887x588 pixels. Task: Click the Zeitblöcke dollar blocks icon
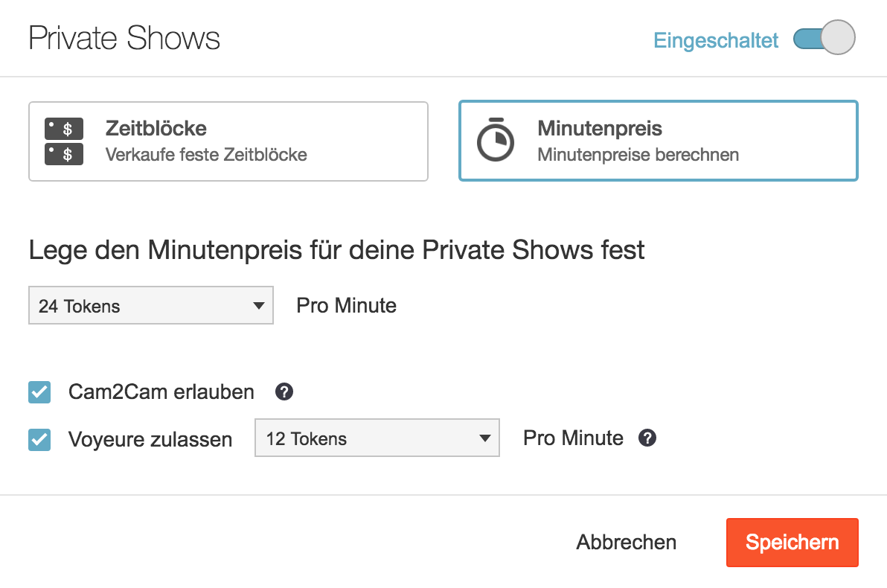(63, 141)
